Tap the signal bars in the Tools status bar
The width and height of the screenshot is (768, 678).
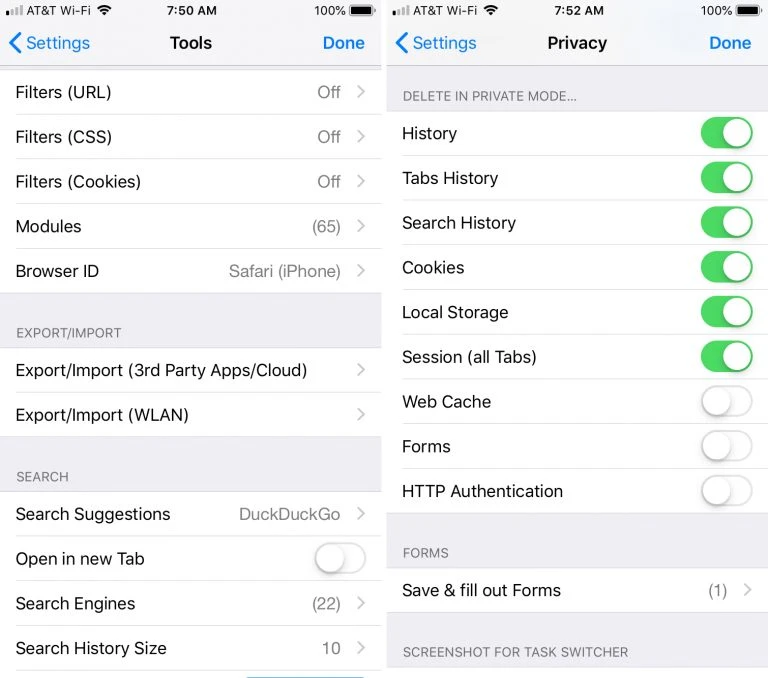[14, 10]
